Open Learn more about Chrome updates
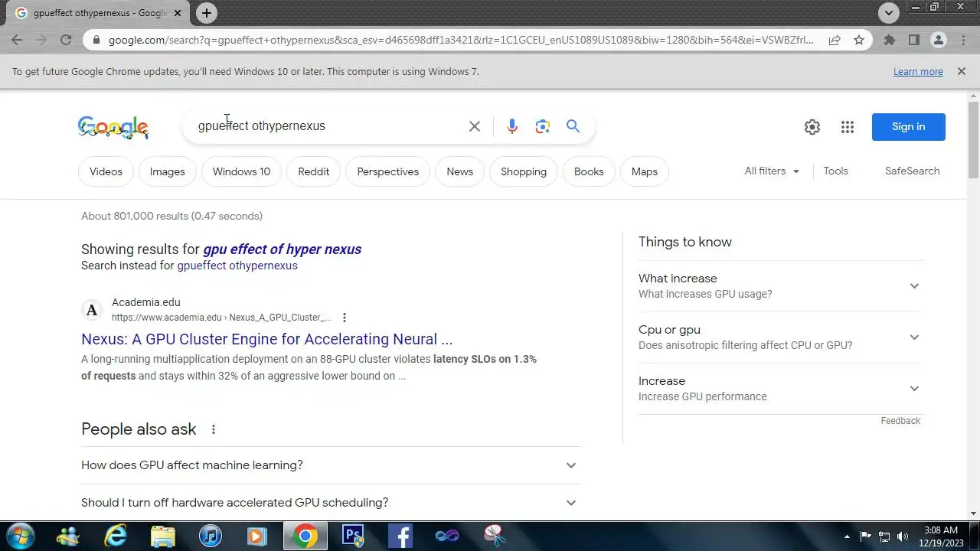 click(x=918, y=71)
